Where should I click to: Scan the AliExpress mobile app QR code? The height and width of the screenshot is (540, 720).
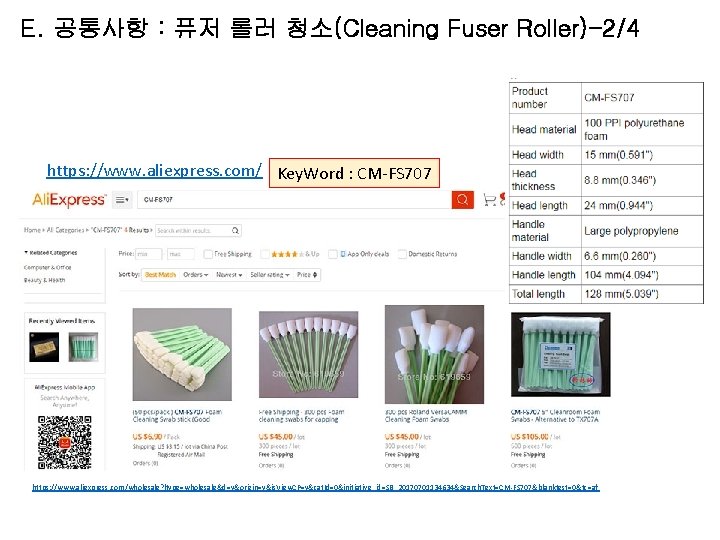coord(65,442)
